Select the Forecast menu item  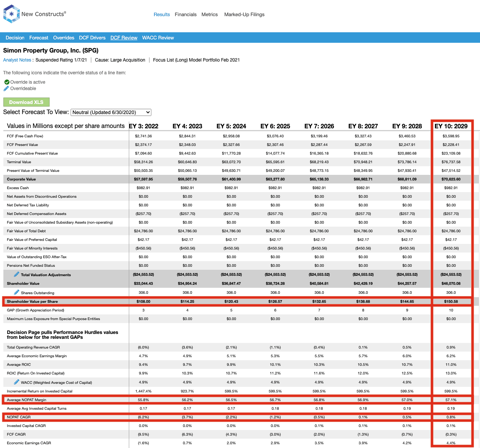coord(39,38)
